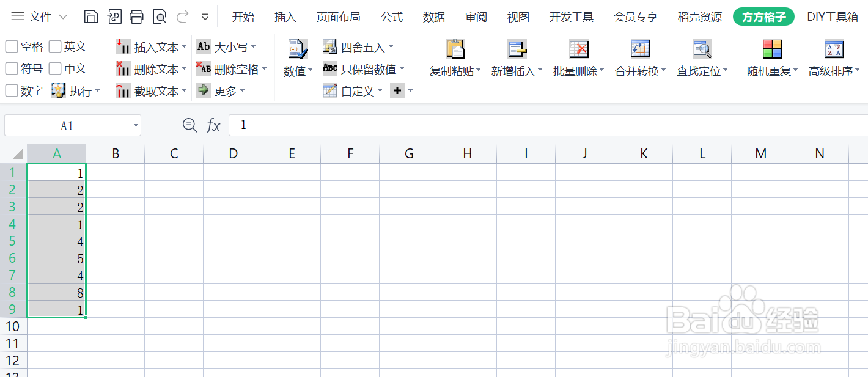Screen dimensions: 868x377
Task: Check the 数字 checkbox
Action: pos(12,90)
